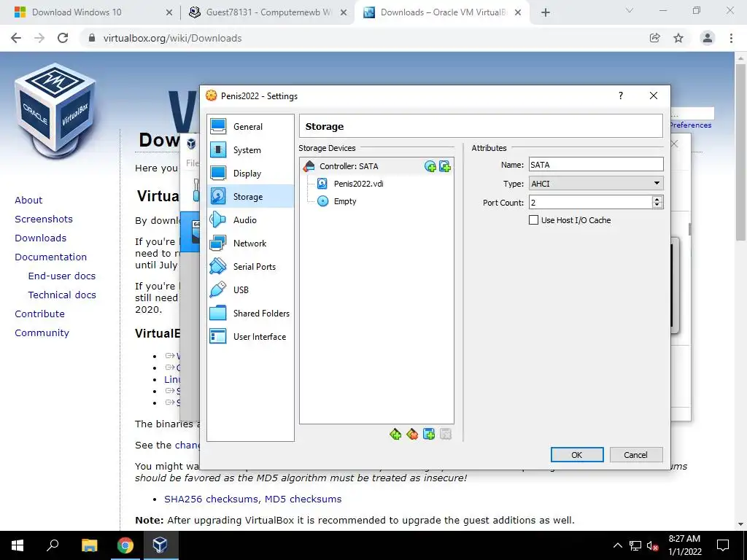Open End-user docs link

62,276
